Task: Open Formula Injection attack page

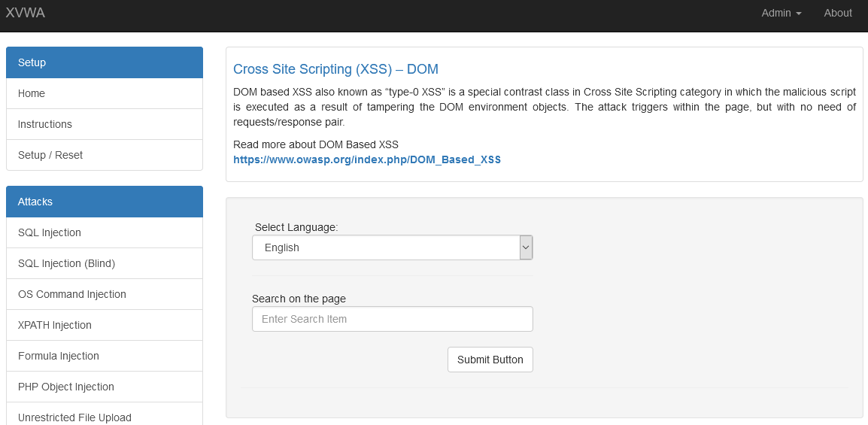Action: 59,356
